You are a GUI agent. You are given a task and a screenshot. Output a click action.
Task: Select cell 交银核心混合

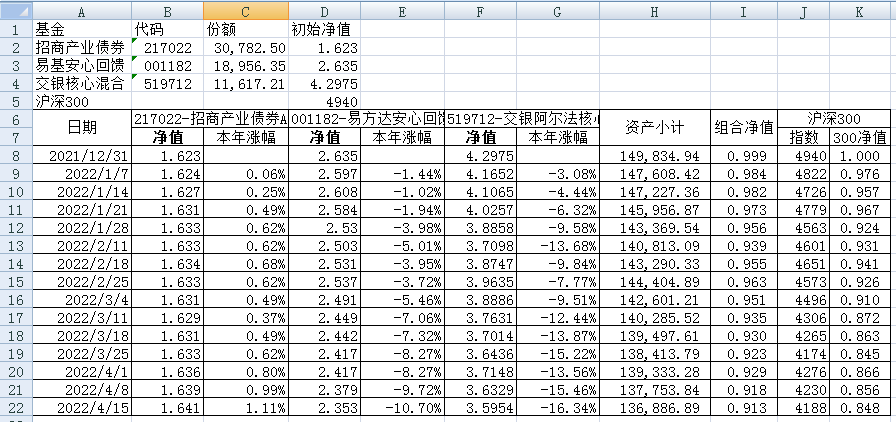(x=82, y=84)
